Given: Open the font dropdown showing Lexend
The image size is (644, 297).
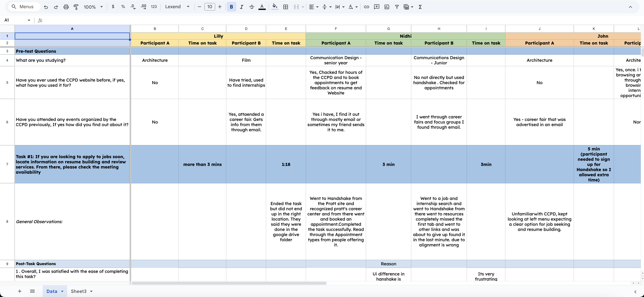Looking at the screenshot, I should 177,7.
